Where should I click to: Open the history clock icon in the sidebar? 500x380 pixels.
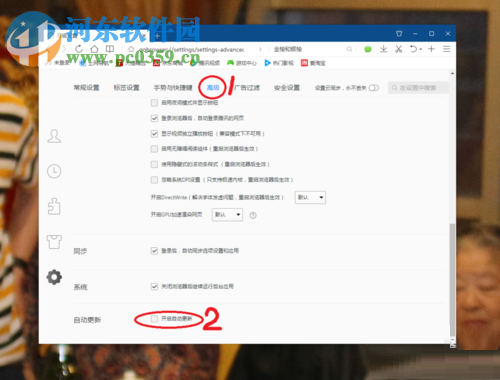coord(54,171)
